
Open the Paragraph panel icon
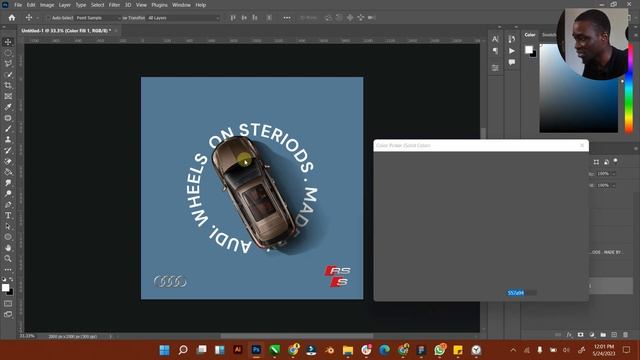click(495, 51)
